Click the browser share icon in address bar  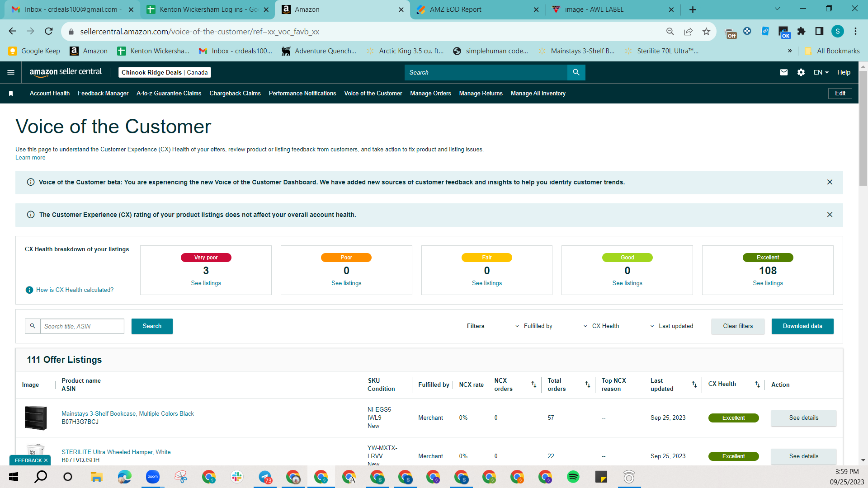pos(688,32)
